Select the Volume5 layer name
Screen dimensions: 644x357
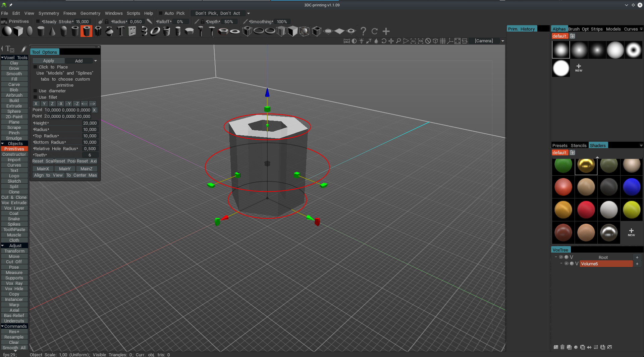(x=606, y=264)
